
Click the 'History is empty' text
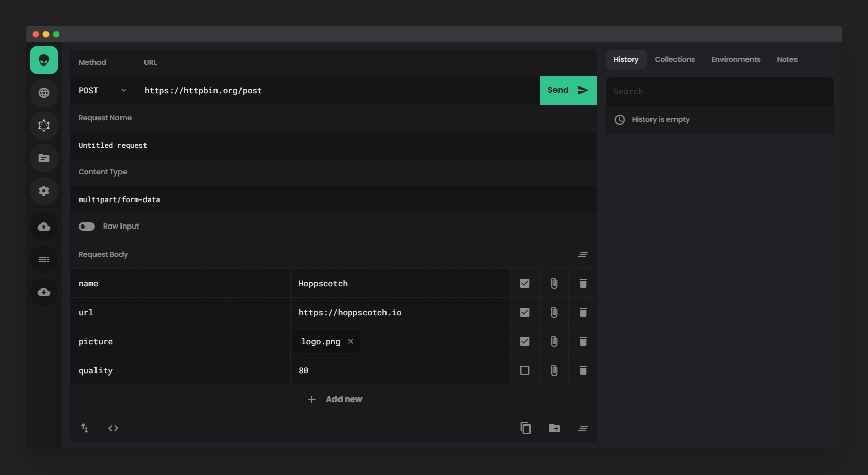click(661, 119)
